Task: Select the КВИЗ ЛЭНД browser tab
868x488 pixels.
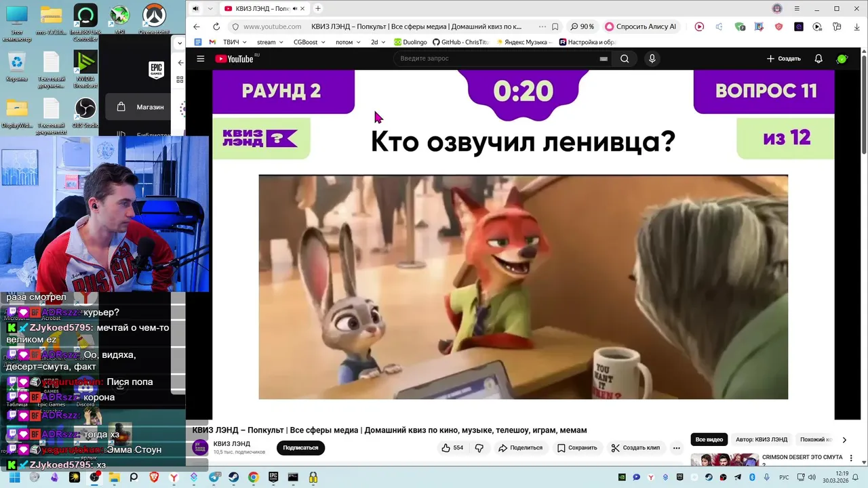Action: click(x=264, y=9)
